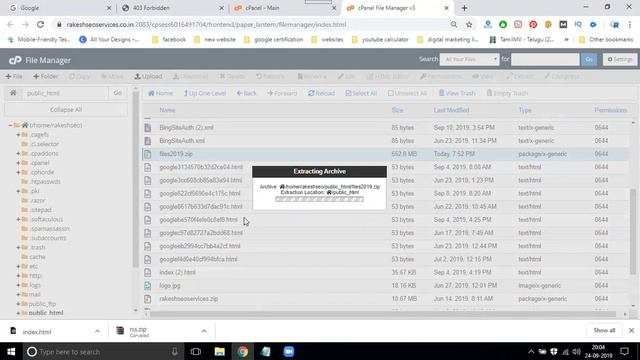
Task: Open View Trash
Action: (457, 93)
